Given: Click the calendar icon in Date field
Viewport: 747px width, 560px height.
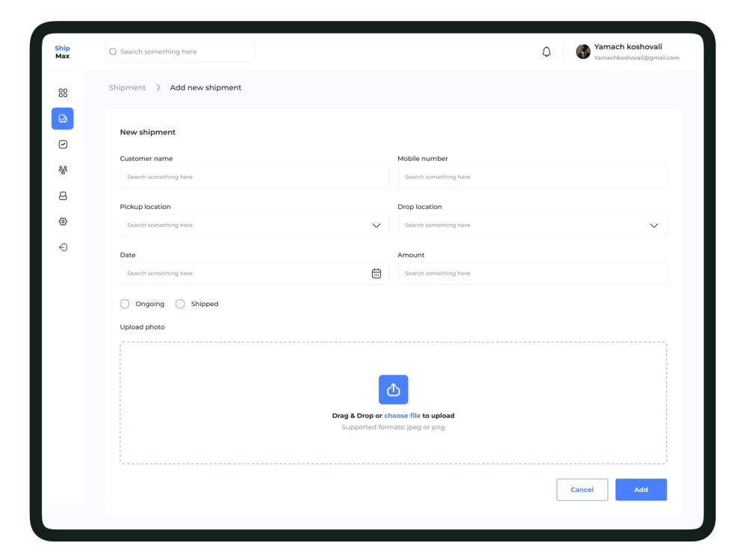Looking at the screenshot, I should (376, 273).
